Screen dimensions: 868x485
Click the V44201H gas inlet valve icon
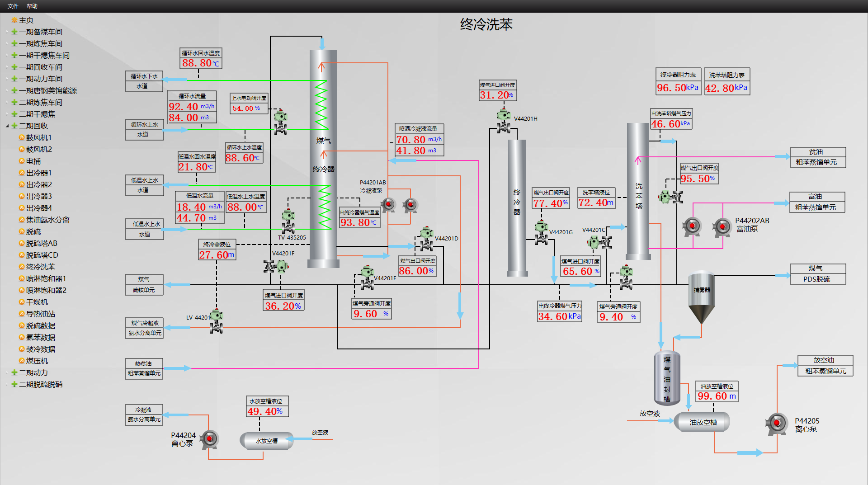pyautogui.click(x=503, y=121)
